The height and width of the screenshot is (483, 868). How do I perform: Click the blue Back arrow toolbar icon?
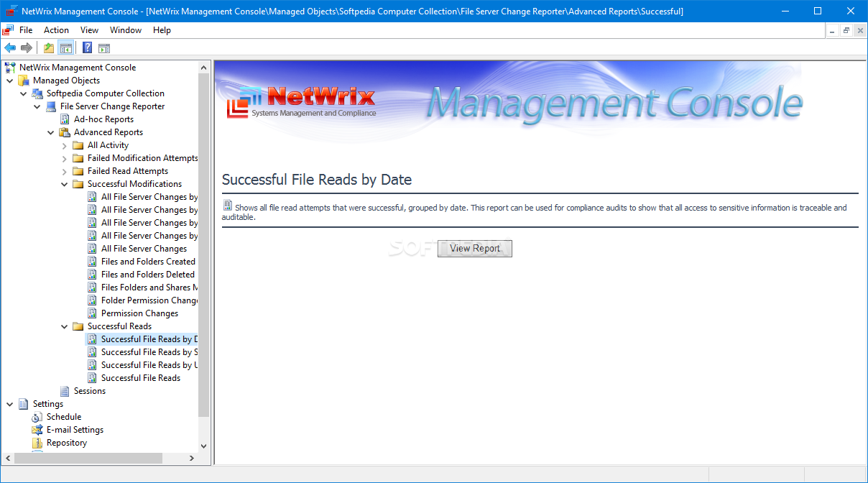click(x=9, y=48)
